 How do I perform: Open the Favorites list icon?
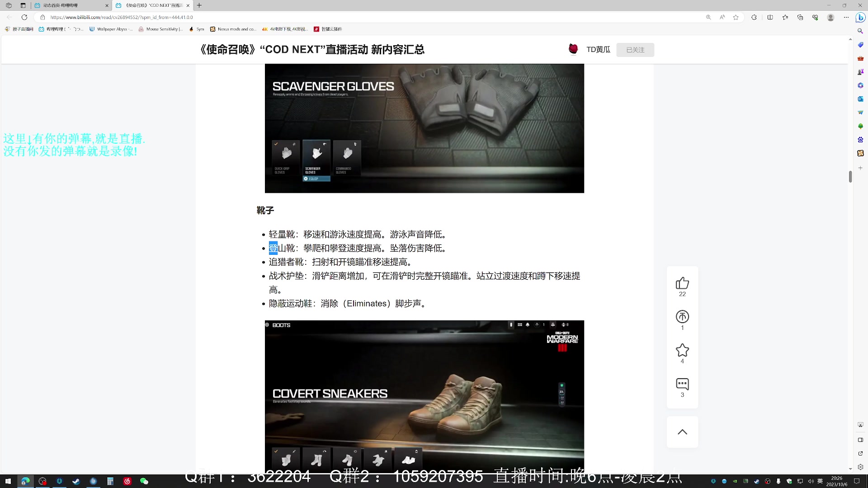(x=785, y=17)
